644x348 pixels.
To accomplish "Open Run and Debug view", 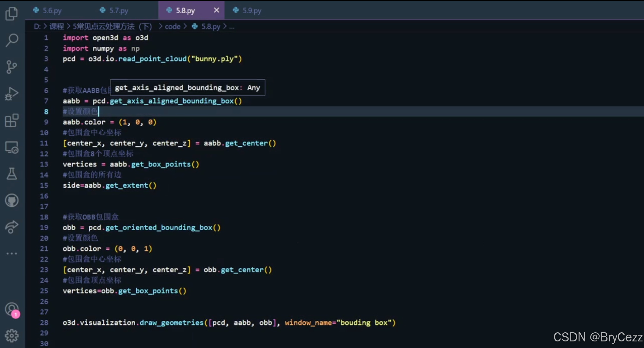I will [12, 93].
